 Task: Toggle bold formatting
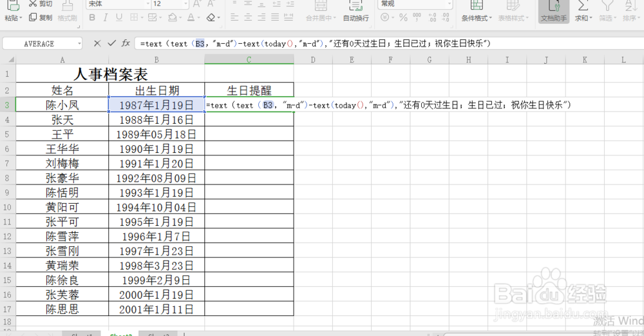(x=92, y=17)
